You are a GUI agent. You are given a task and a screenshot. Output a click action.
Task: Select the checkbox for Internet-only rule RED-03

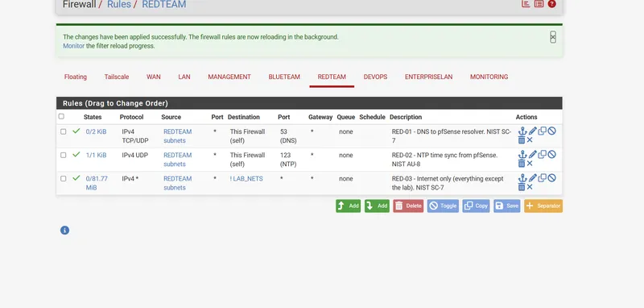point(64,178)
